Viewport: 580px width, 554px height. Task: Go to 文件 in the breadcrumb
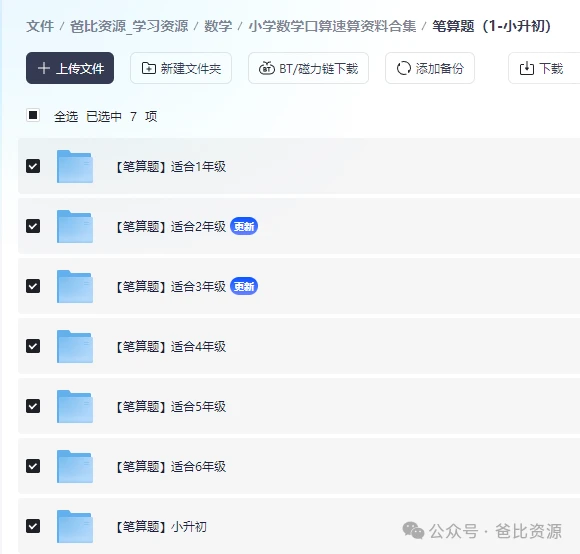(40, 26)
